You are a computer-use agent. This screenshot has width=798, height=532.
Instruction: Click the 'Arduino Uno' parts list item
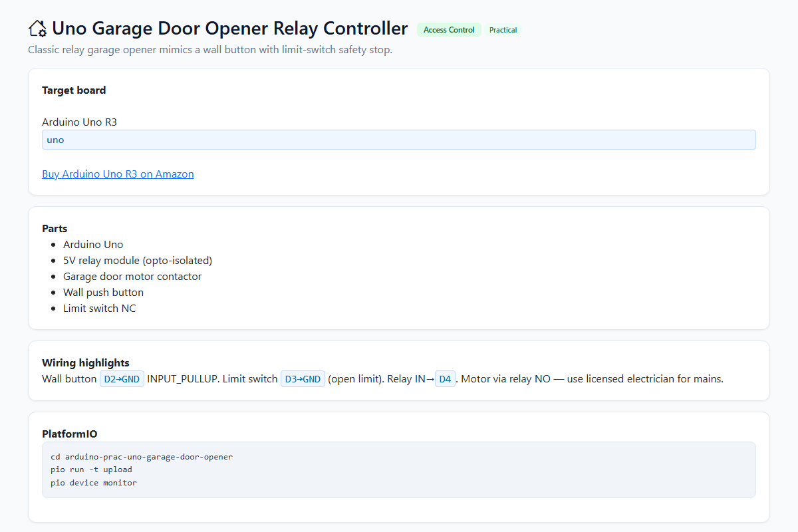coord(93,245)
